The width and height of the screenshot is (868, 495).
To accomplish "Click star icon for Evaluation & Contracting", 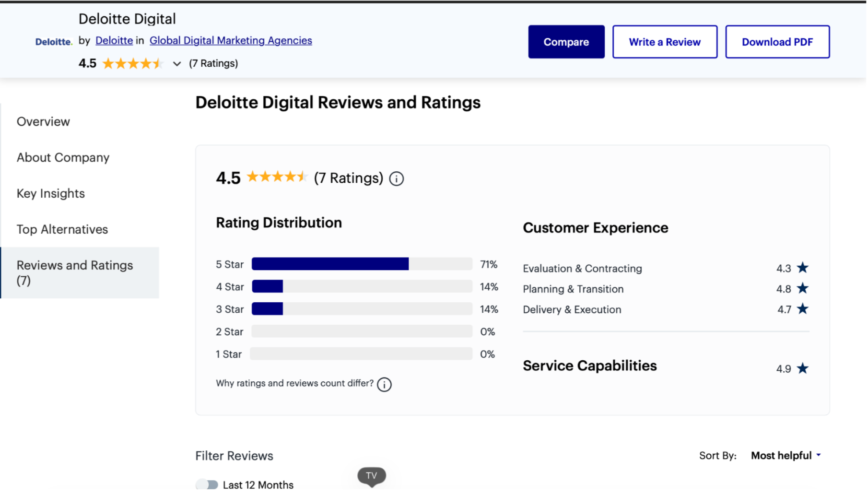I will (802, 268).
